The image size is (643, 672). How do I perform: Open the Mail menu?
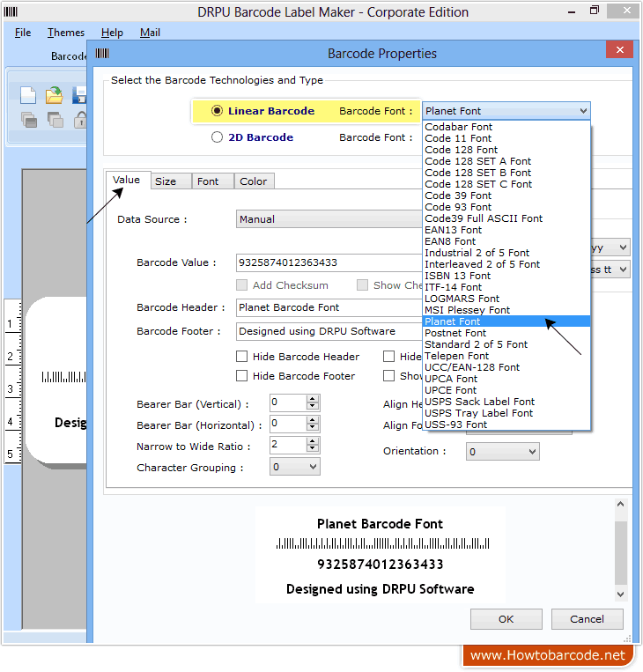coord(150,33)
